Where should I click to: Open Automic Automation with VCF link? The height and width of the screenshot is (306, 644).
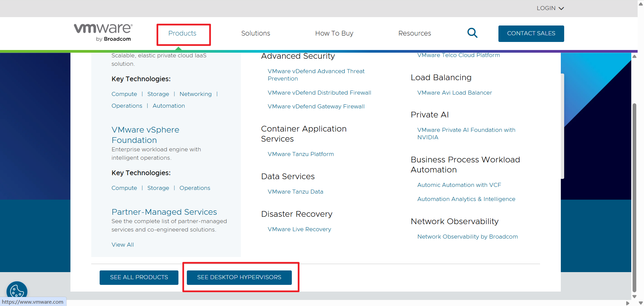(459, 185)
